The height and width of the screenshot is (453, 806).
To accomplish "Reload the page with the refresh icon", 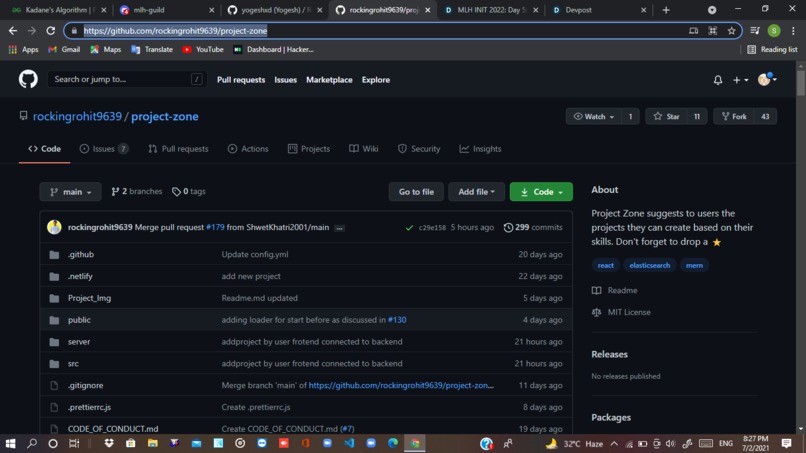I will pos(50,31).
